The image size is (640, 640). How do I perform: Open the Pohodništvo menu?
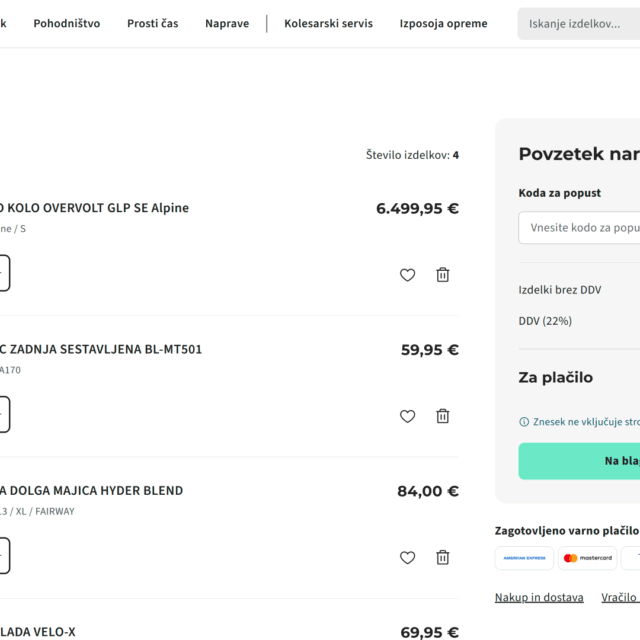66,23
